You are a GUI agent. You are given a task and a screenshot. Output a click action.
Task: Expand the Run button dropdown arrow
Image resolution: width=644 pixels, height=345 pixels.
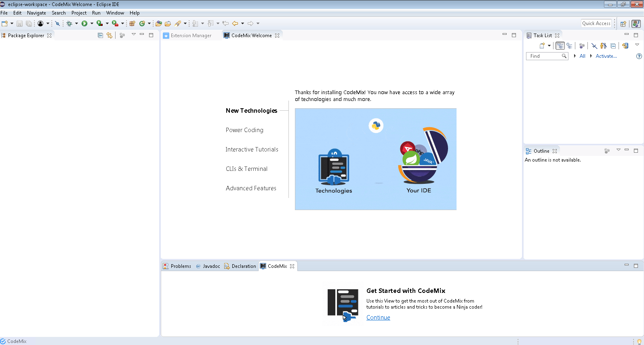coord(92,23)
